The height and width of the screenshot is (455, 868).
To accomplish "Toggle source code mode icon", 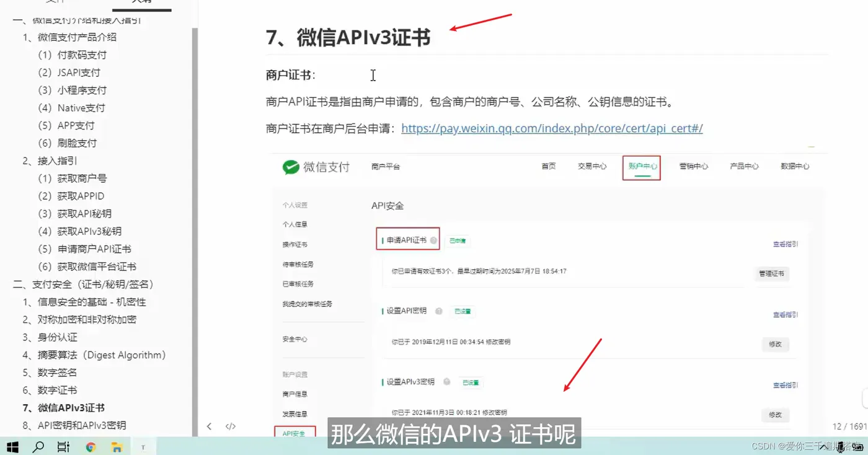I will pos(230,426).
